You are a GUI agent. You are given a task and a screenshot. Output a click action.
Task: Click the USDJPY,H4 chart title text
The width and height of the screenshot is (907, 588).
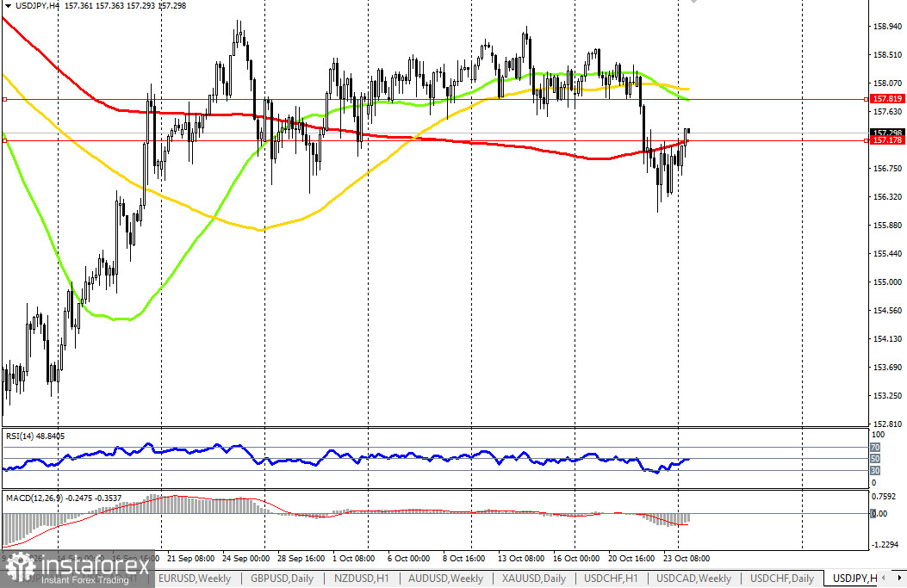click(37, 6)
